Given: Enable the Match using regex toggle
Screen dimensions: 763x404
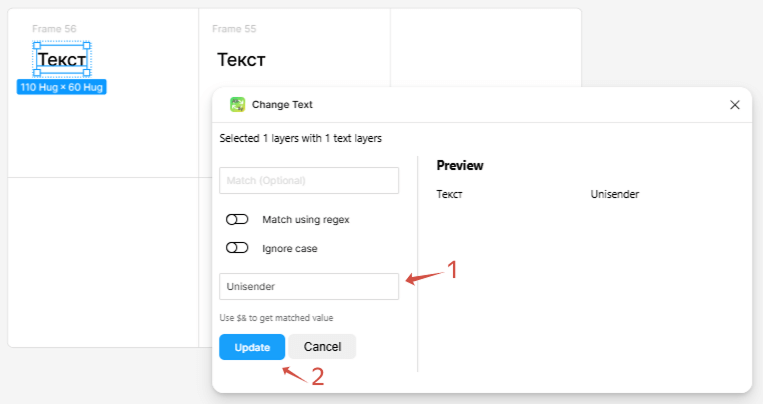Looking at the screenshot, I should pyautogui.click(x=237, y=219).
